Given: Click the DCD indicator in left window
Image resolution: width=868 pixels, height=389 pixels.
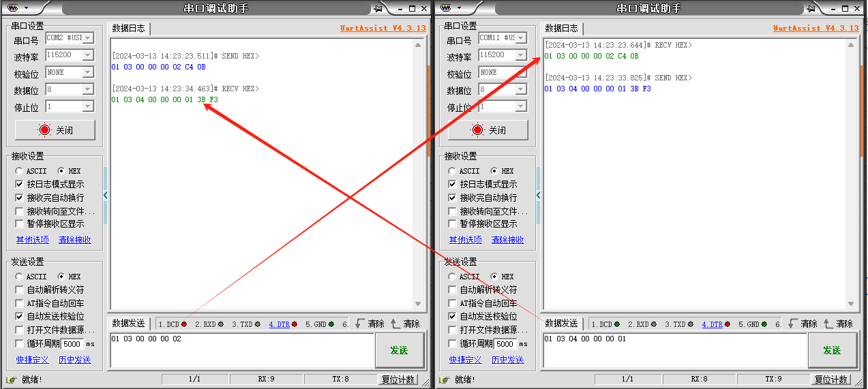Looking at the screenshot, I should click(x=173, y=324).
